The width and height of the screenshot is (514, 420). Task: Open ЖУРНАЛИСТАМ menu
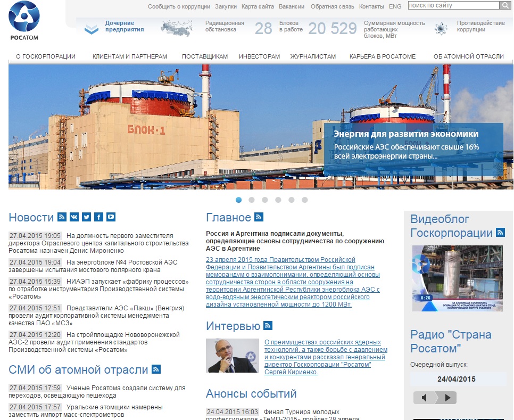[313, 56]
